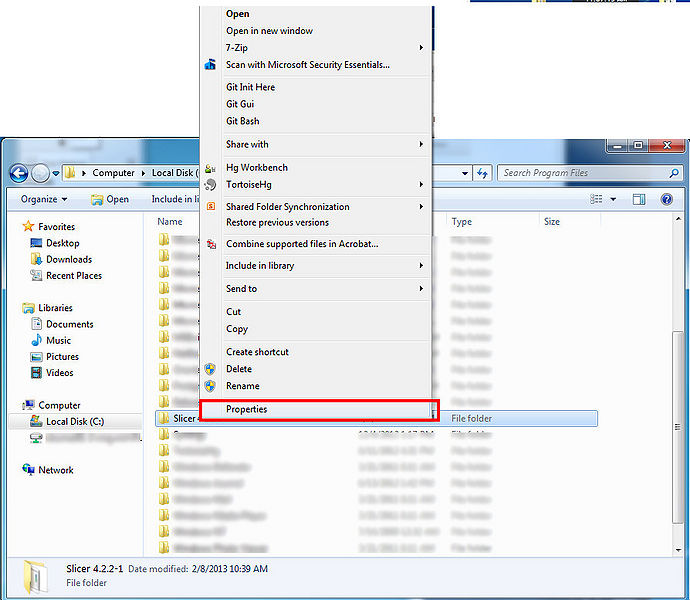Click the Open button in toolbar
Screen dimensions: 690x600
pos(110,199)
